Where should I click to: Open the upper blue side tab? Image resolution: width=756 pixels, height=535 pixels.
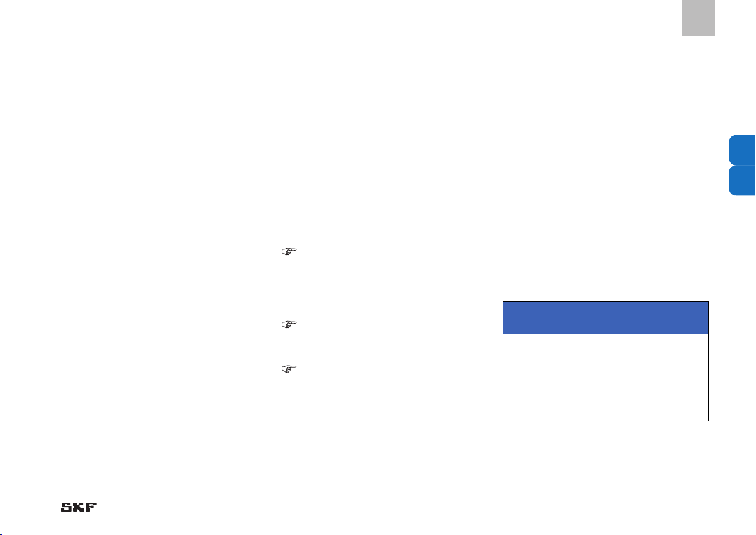[742, 150]
